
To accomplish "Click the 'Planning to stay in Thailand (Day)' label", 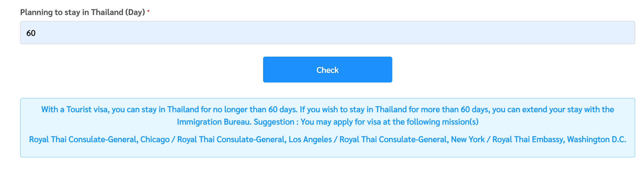I will pos(83,12).
